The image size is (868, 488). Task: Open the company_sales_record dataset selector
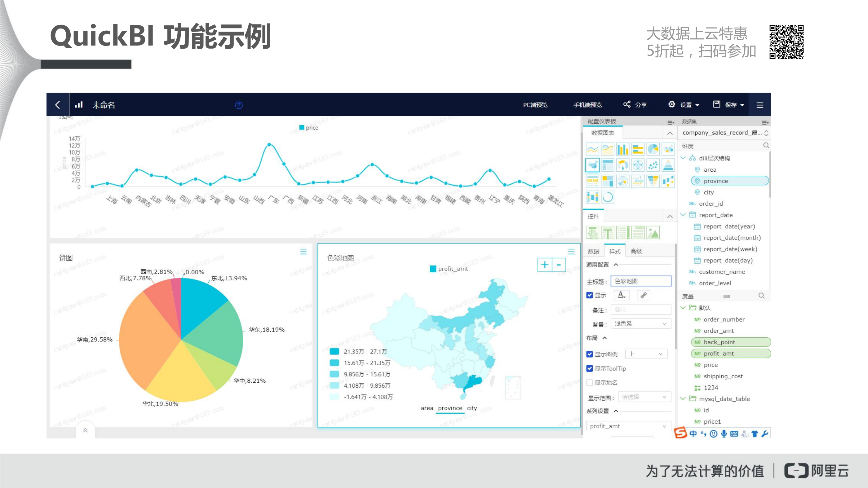coord(725,133)
